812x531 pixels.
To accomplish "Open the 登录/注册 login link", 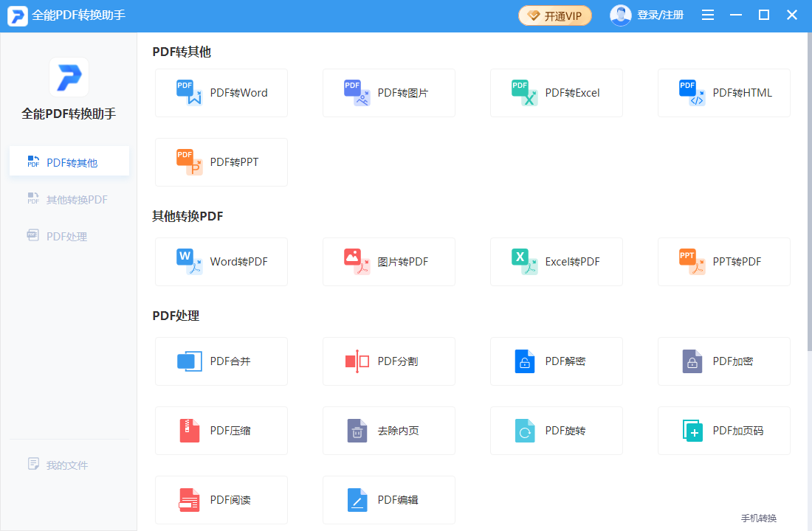I will click(658, 14).
